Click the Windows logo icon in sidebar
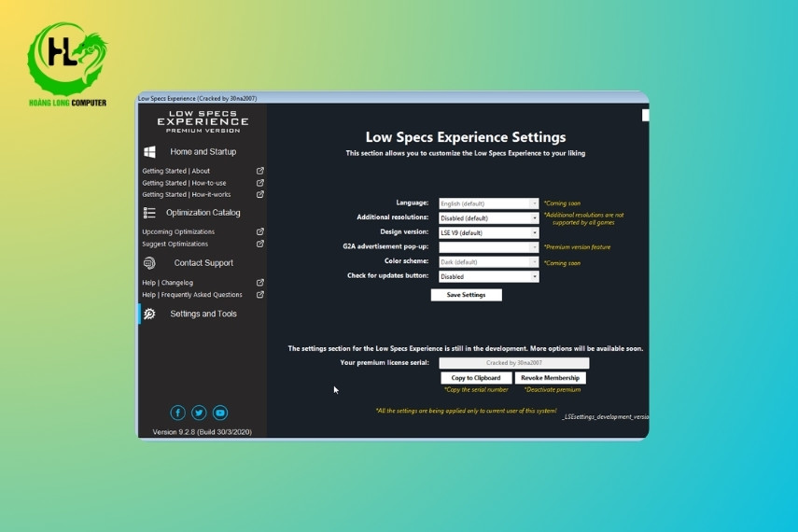The width and height of the screenshot is (798, 532). [149, 152]
